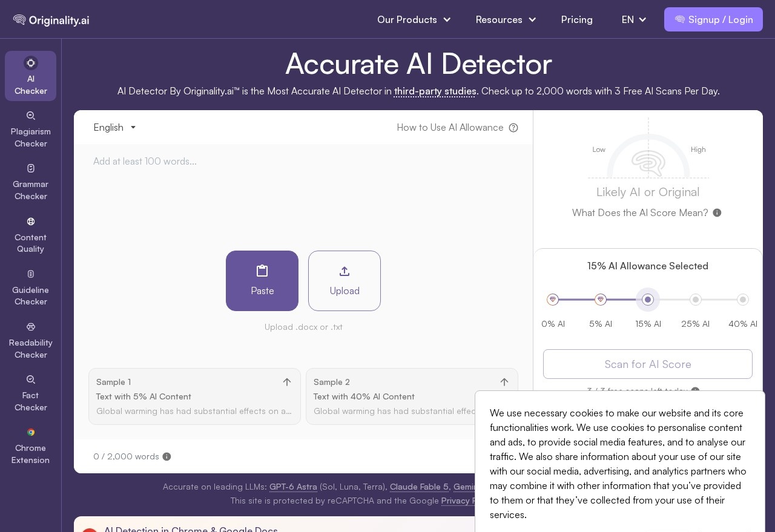Open the Plagiarism Checker tool
This screenshot has width=775, height=532.
(x=30, y=130)
